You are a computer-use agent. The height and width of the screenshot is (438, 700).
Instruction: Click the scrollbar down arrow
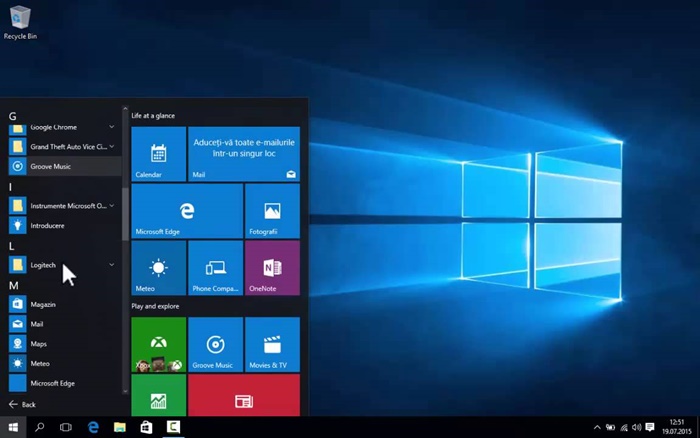125,391
